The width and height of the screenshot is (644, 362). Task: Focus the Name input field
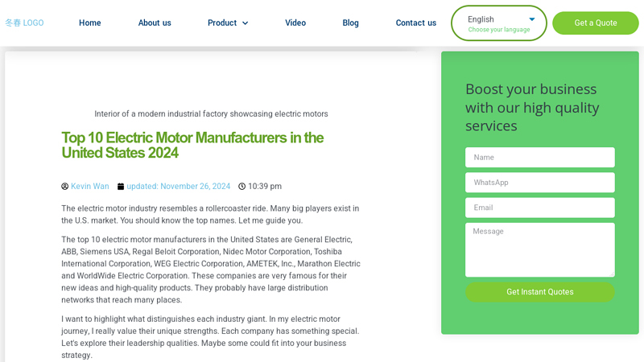coord(539,157)
